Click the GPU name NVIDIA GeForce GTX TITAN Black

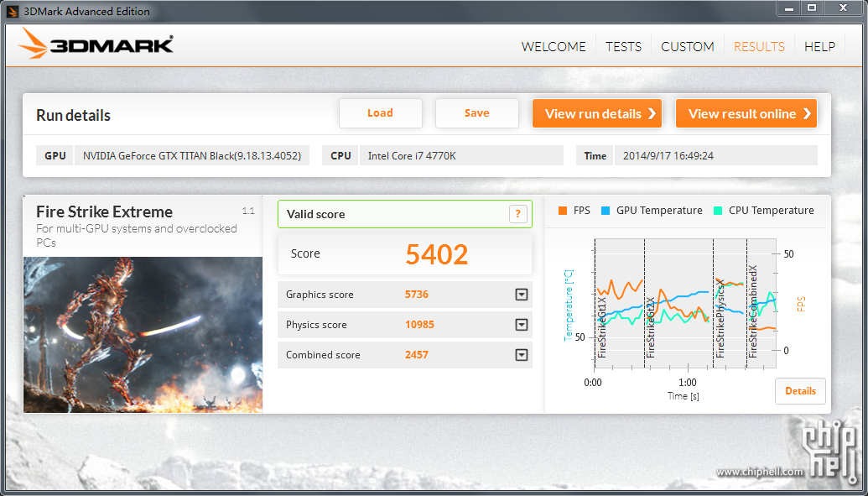(192, 156)
